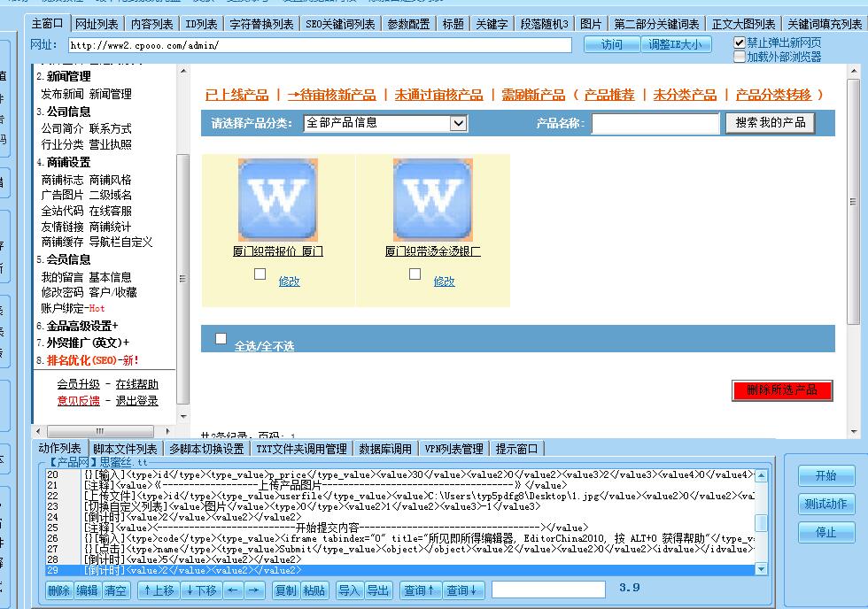This screenshot has width=868, height=609.
Task: Click the left arrow ← button
Action: pos(232,590)
